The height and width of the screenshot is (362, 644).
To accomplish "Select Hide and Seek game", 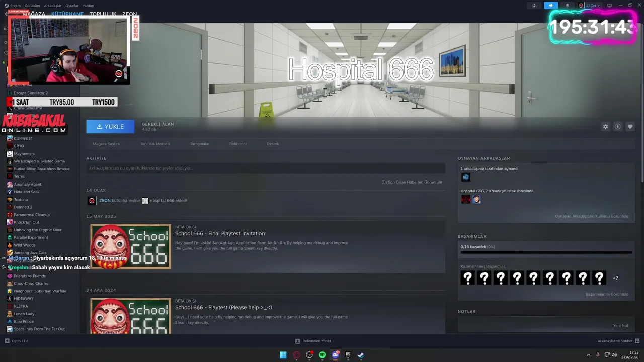I will pos(27,192).
